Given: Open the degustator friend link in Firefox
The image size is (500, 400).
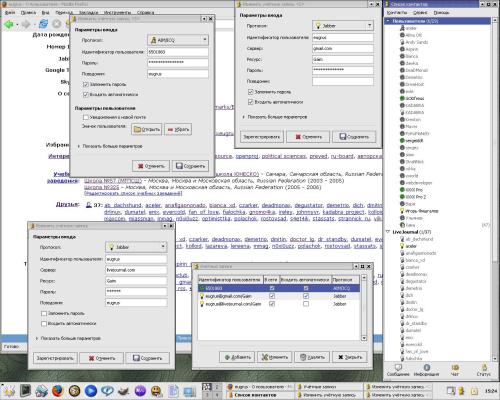Looking at the screenshot, I should point(309,205).
